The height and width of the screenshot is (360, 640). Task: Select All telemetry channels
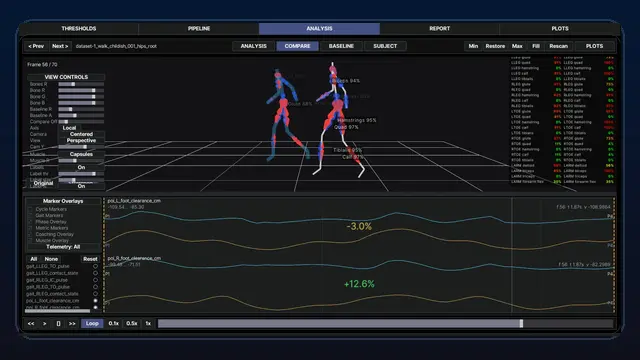(x=33, y=259)
